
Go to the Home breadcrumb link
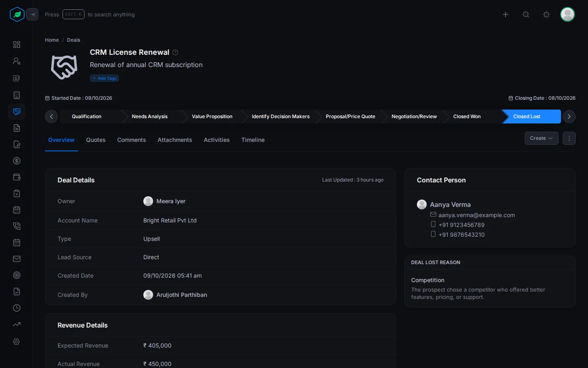pos(52,40)
